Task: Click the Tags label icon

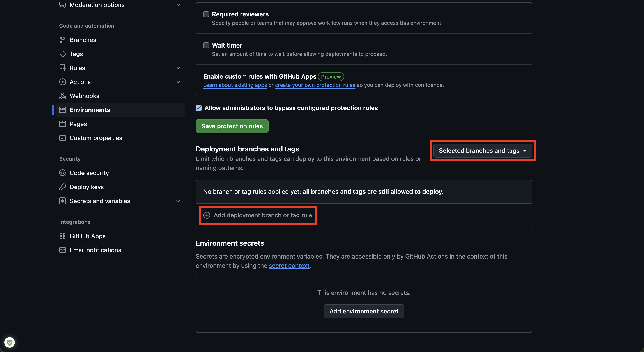Action: pos(62,54)
